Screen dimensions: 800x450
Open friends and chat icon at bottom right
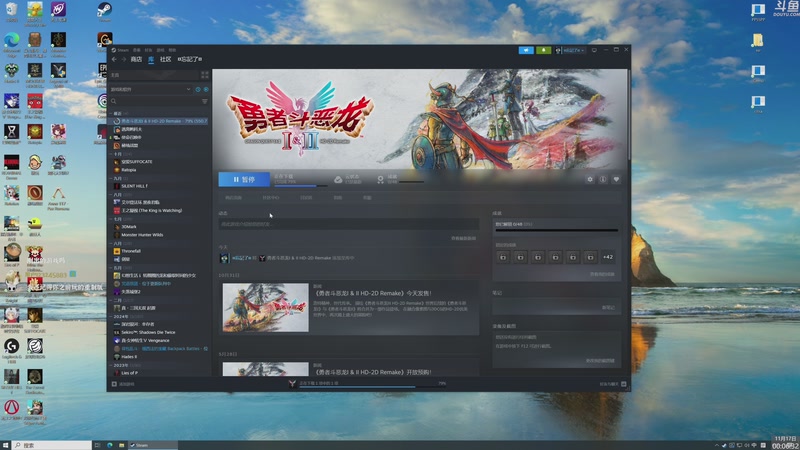(623, 384)
